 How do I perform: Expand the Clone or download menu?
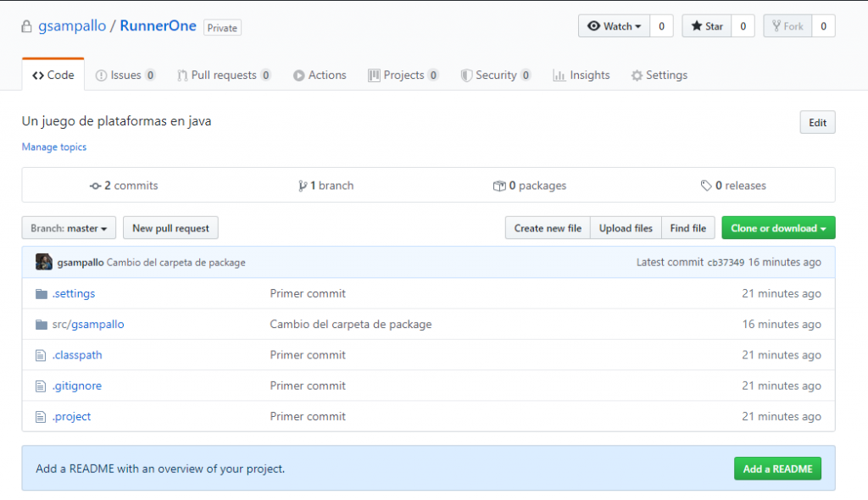(778, 228)
